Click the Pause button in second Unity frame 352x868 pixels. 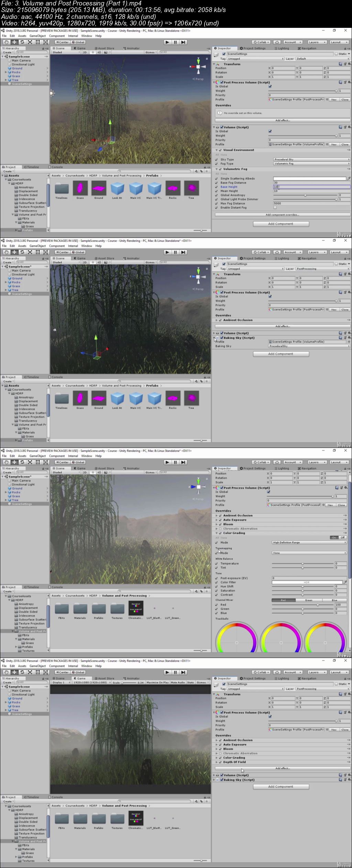pyautogui.click(x=175, y=252)
